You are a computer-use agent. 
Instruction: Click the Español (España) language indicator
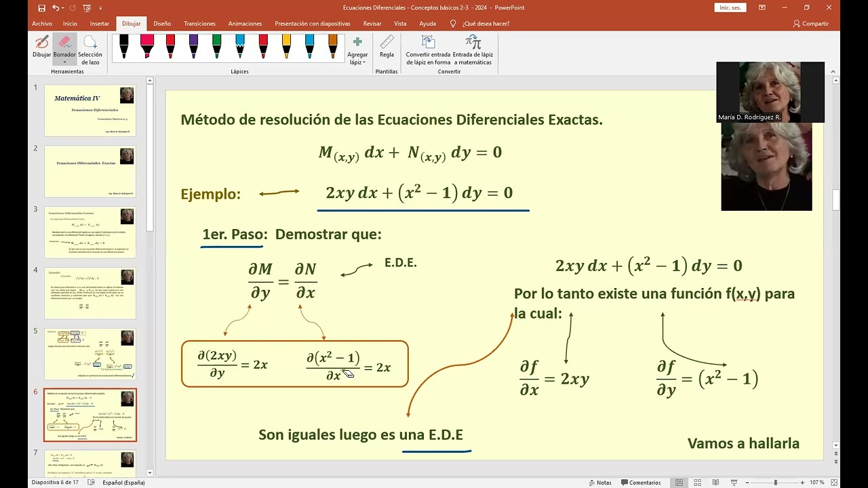click(x=124, y=483)
